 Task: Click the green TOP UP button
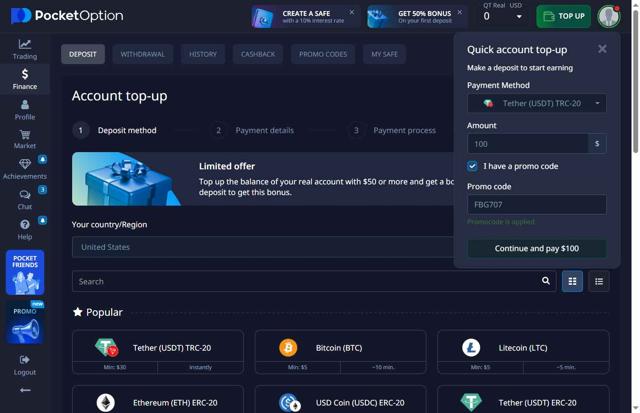pos(563,16)
